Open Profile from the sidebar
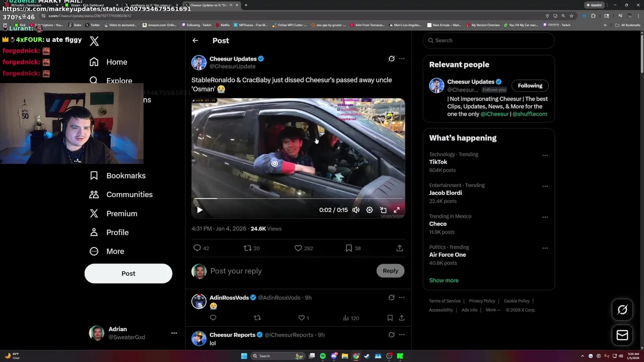 coord(109,232)
